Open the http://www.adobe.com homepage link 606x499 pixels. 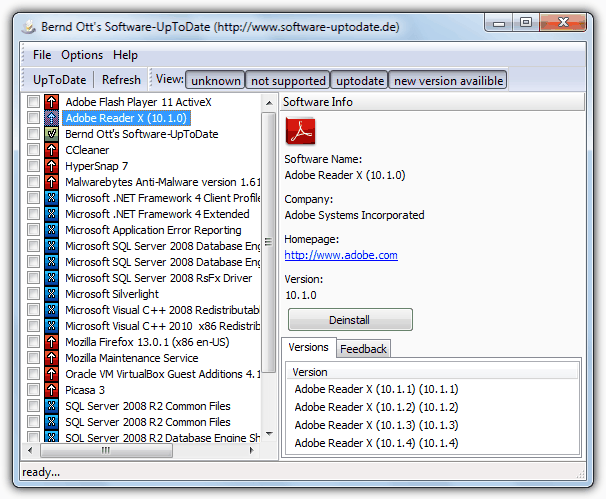pyautogui.click(x=341, y=255)
